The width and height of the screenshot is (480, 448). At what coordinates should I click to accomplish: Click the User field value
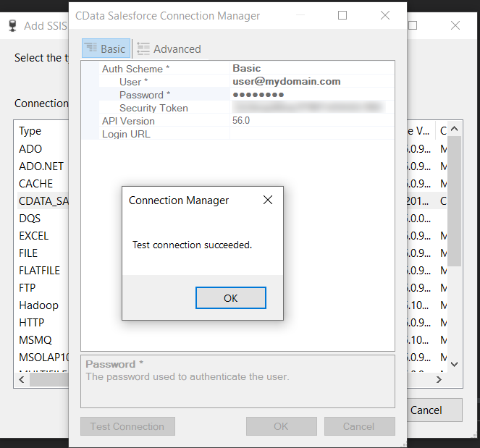(x=286, y=82)
